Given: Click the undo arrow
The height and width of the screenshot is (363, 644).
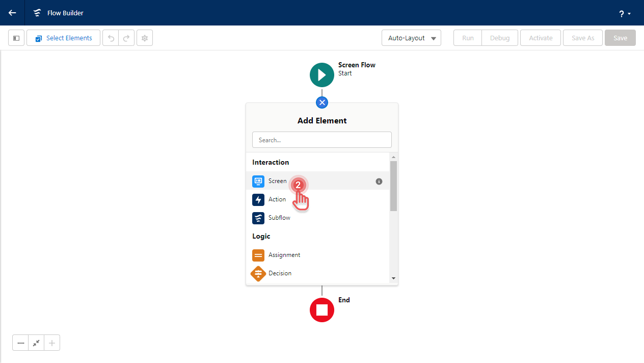Looking at the screenshot, I should 111,38.
